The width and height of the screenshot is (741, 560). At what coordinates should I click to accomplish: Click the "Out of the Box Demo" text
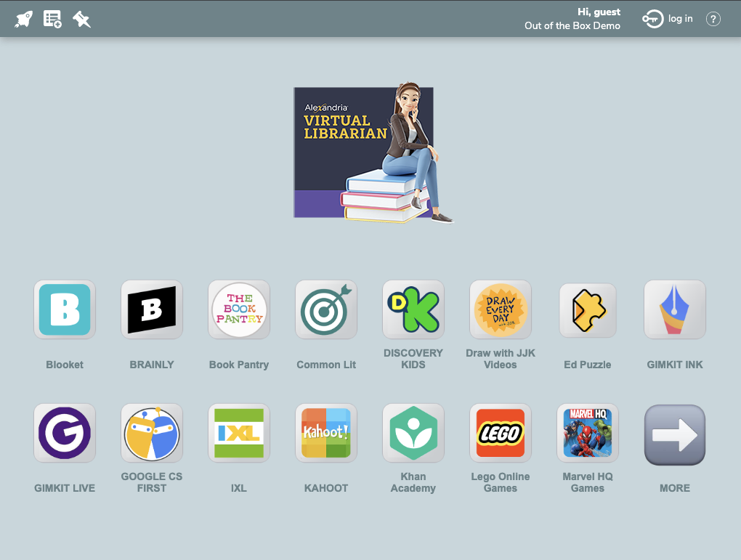tap(572, 26)
